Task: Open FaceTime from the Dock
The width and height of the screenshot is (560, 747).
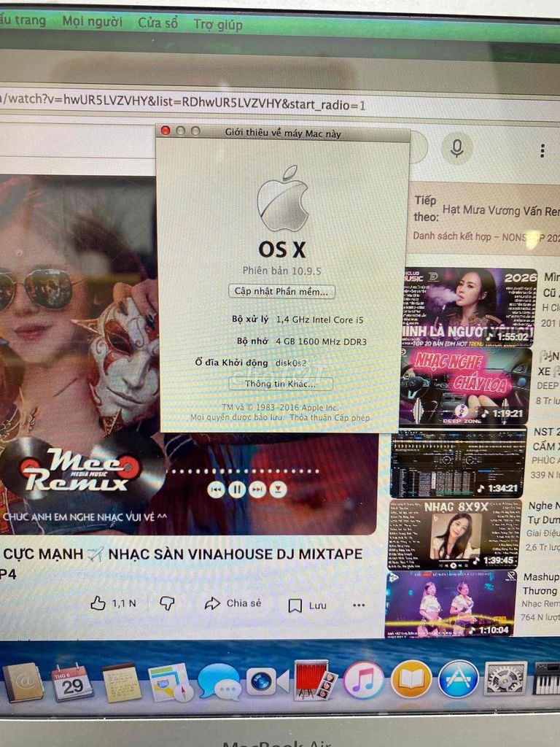Action: click(x=267, y=681)
